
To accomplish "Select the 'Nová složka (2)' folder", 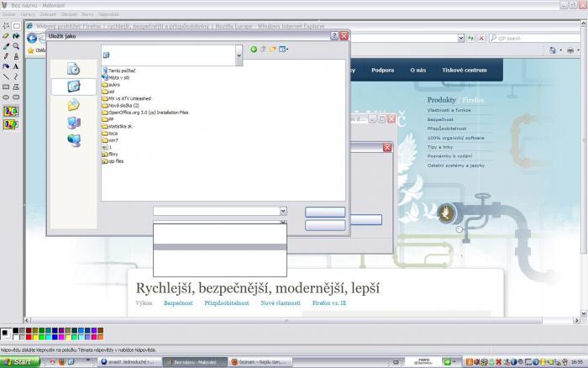I will [x=121, y=106].
